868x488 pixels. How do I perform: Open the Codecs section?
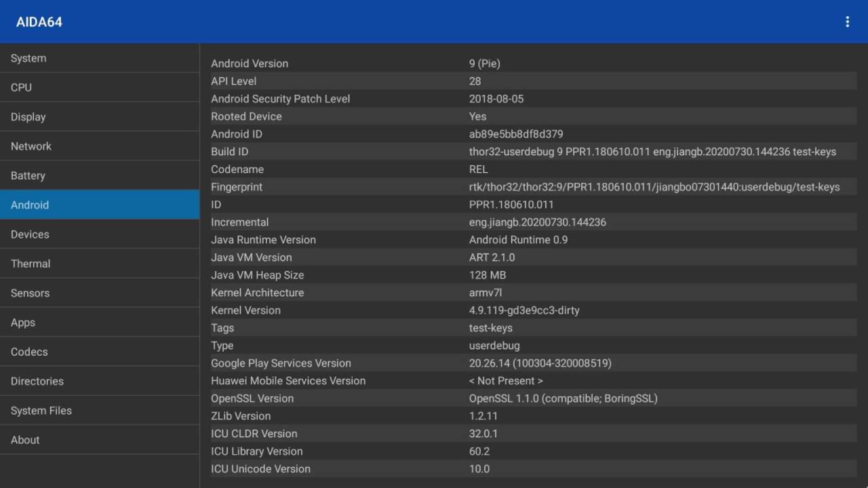100,352
